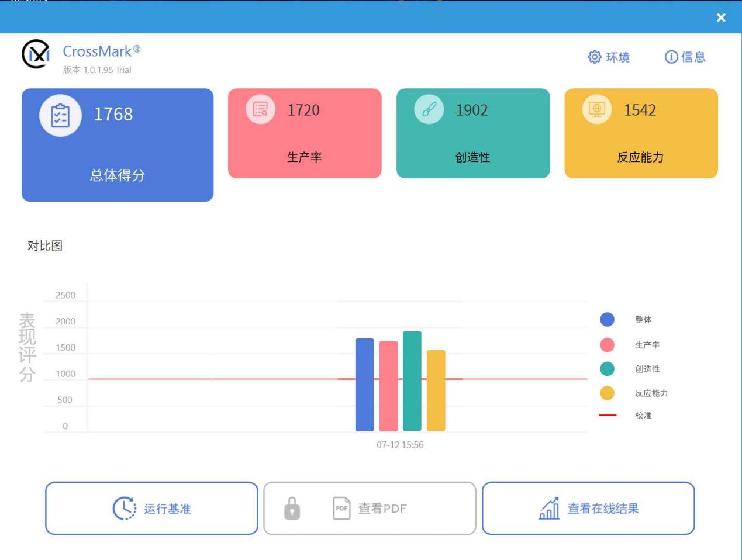The width and height of the screenshot is (742, 560).
Task: Click the chart icon for online results
Action: (x=549, y=509)
